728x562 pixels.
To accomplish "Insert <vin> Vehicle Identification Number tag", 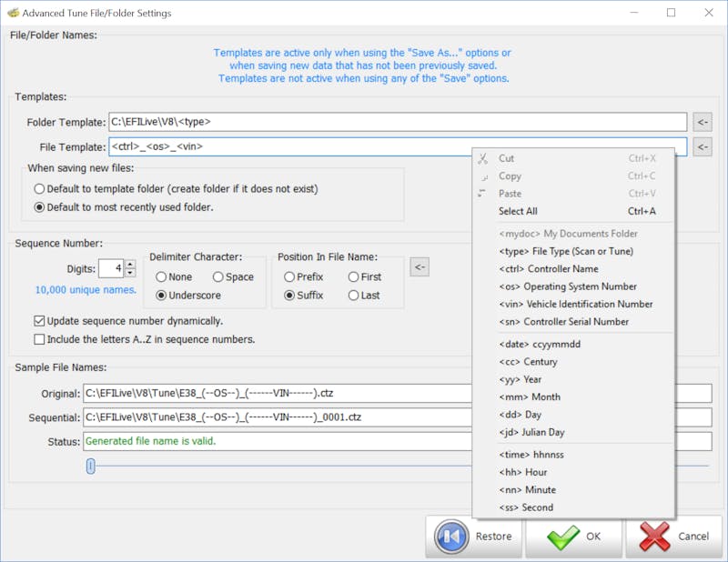I will tap(575, 304).
